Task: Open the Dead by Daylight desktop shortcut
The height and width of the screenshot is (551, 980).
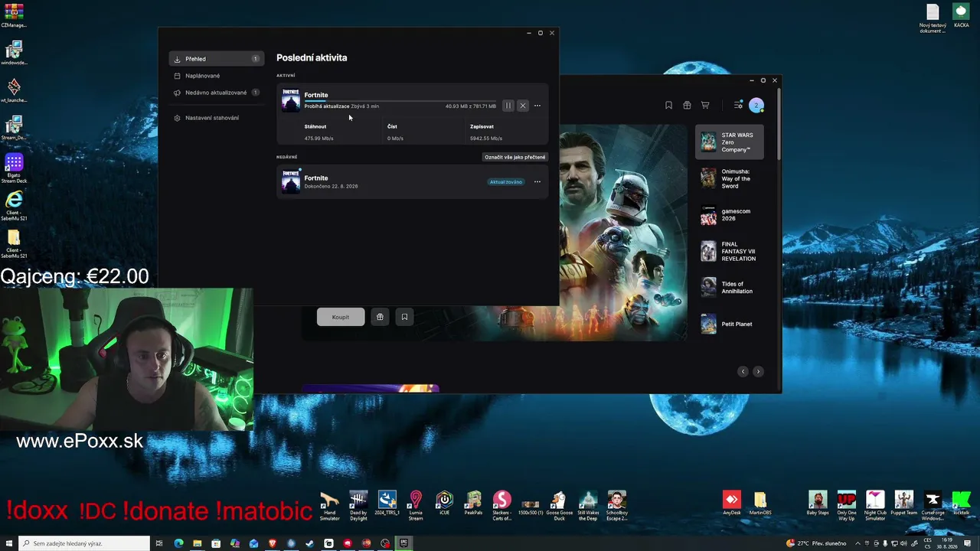Action: 358,506
